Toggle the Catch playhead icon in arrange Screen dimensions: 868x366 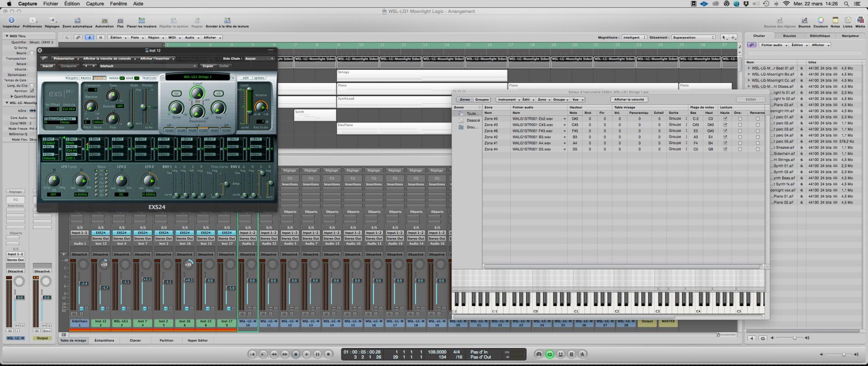click(90, 38)
